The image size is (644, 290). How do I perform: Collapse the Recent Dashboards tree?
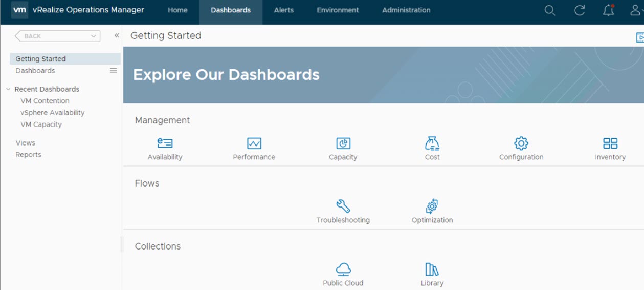point(8,89)
